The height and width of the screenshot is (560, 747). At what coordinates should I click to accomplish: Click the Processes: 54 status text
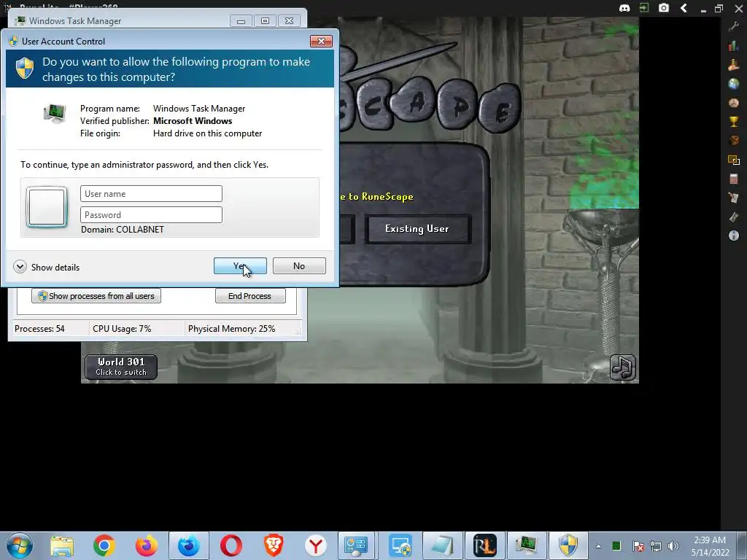39,329
